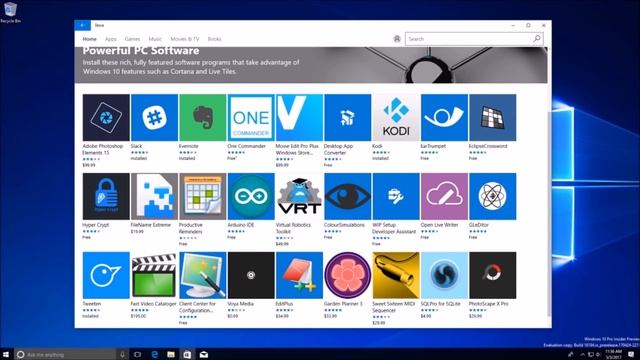Open the Fast Video Cataloger tile
The width and height of the screenshot is (640, 360).
point(154,275)
